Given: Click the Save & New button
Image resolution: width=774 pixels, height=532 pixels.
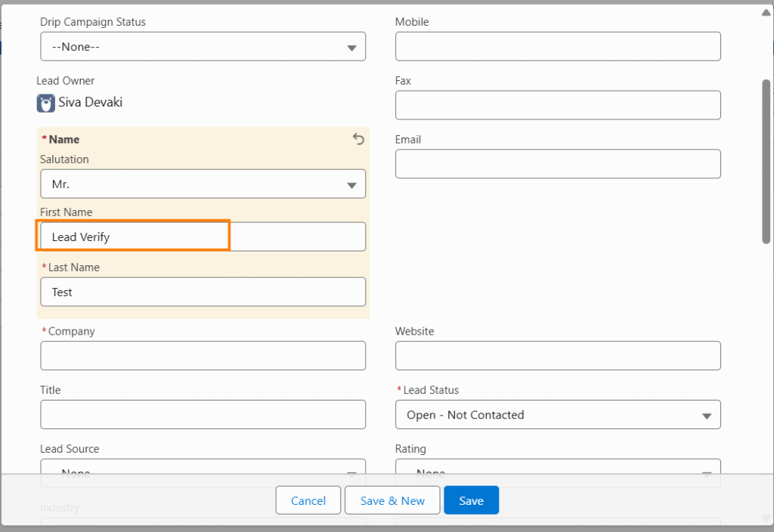Looking at the screenshot, I should coord(392,500).
